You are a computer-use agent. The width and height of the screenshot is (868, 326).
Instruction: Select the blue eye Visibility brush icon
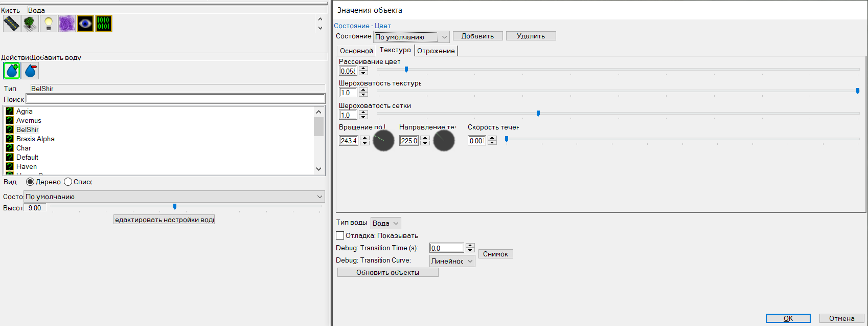pos(85,24)
